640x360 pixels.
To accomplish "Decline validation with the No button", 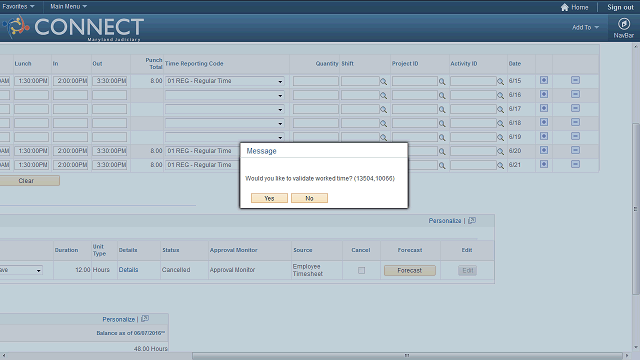I will click(309, 198).
